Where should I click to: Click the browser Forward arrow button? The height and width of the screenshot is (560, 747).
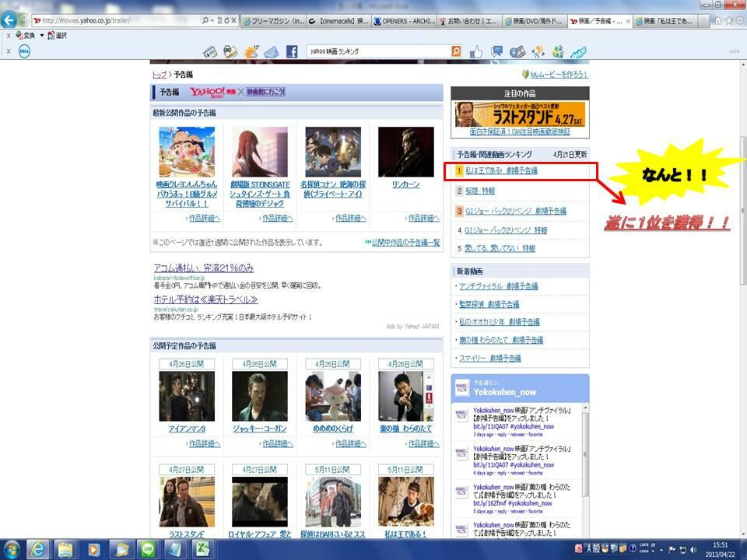tap(23, 21)
